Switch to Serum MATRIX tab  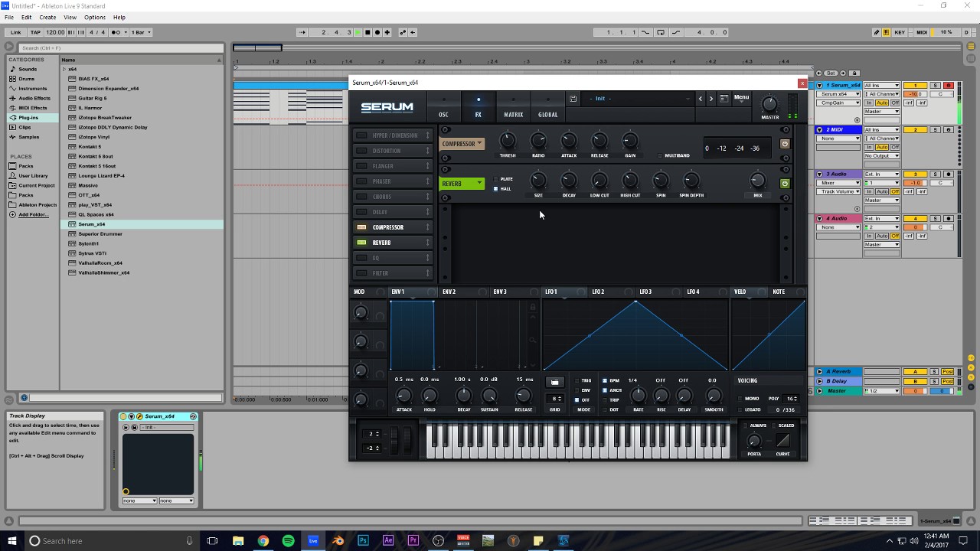pos(513,106)
